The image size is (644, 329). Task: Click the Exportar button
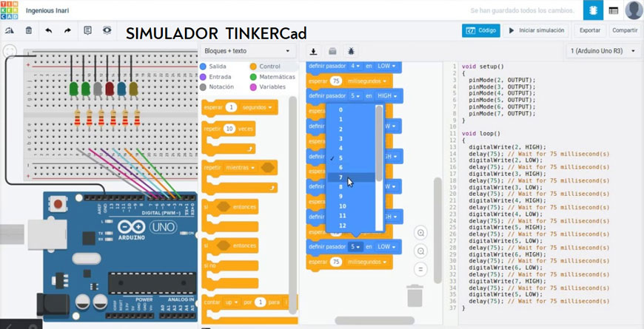coord(590,30)
